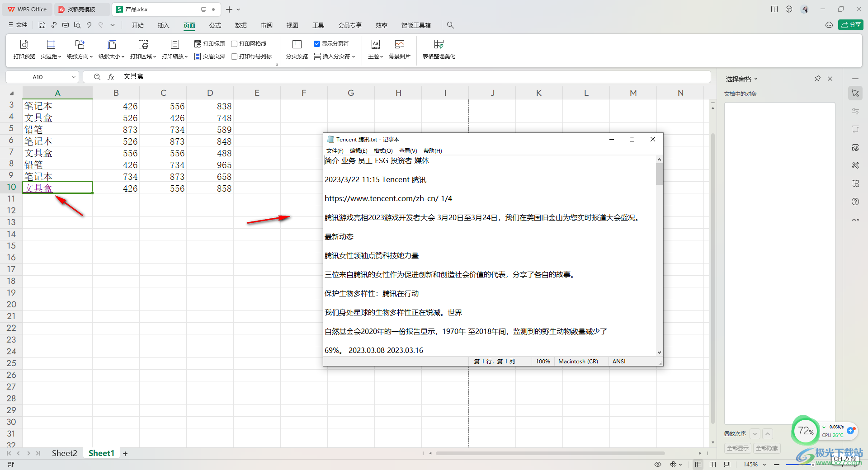Pin the selection pane (选择窗格)
Screen dimensions: 868x470
(817, 79)
